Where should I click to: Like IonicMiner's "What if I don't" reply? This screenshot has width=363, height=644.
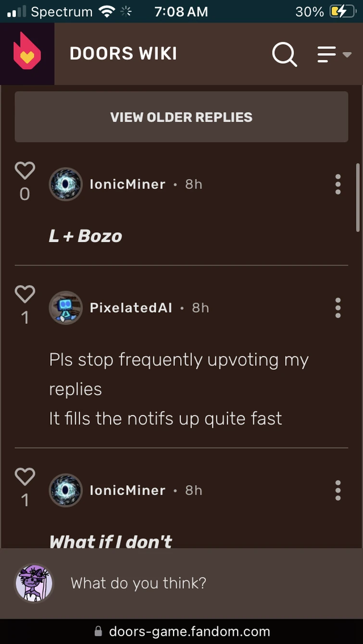point(25,477)
